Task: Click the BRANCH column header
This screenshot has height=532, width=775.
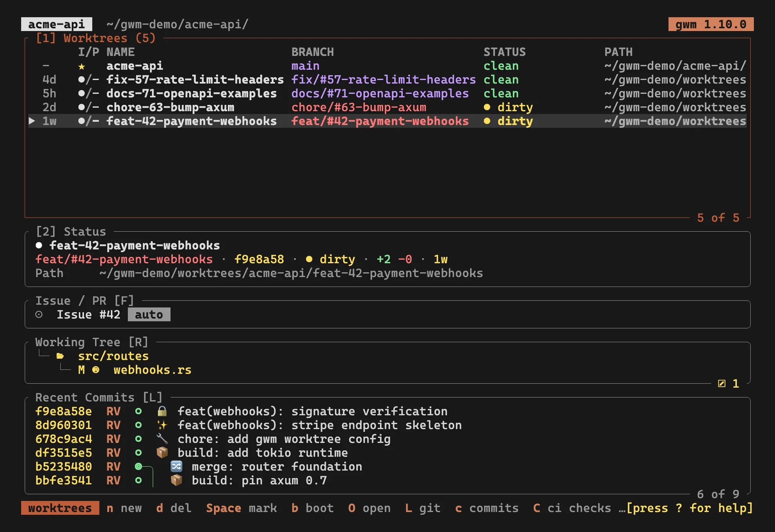Action: (312, 52)
